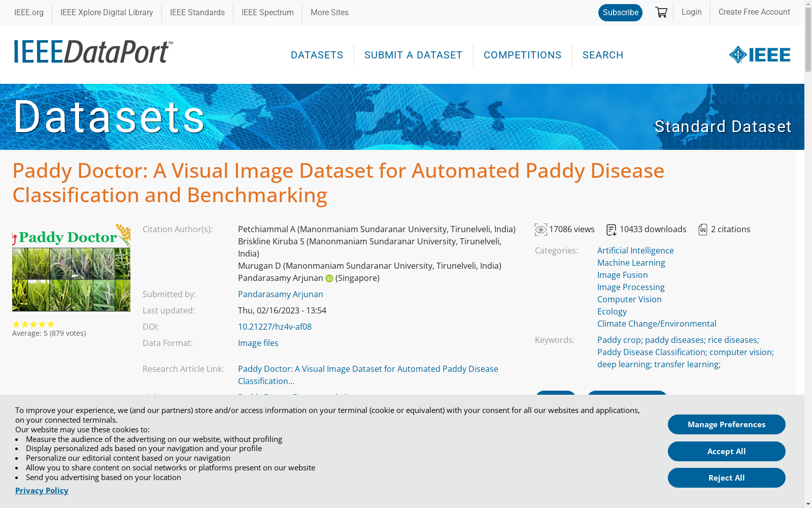Screen dimensions: 812x508
Task: Click Create Free Account
Action: point(754,12)
